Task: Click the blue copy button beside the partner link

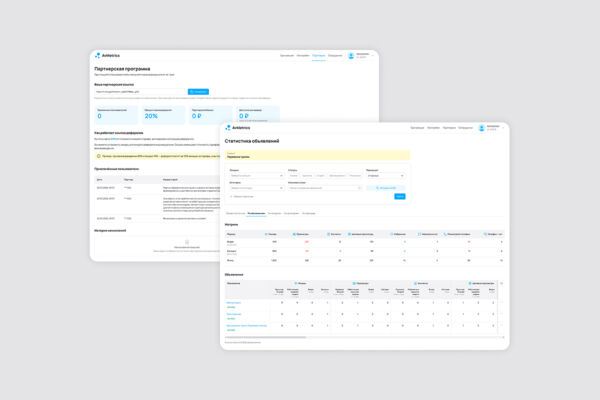Action: coord(198,92)
